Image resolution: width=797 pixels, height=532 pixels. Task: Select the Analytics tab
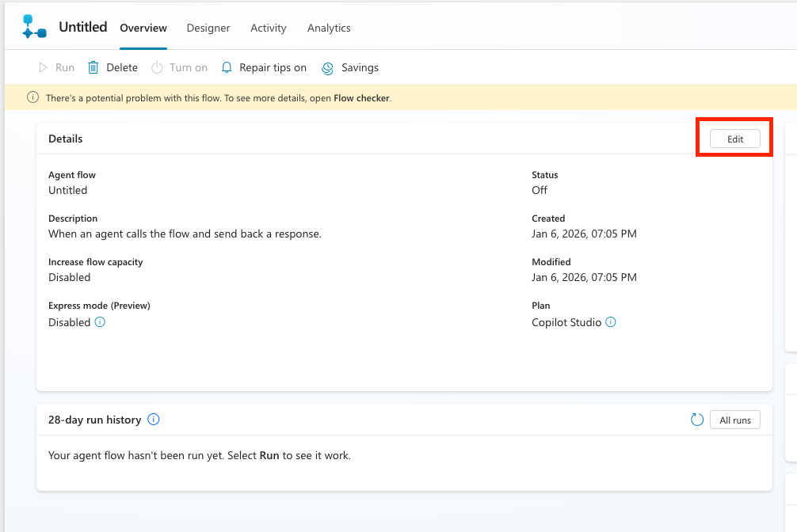coord(329,28)
